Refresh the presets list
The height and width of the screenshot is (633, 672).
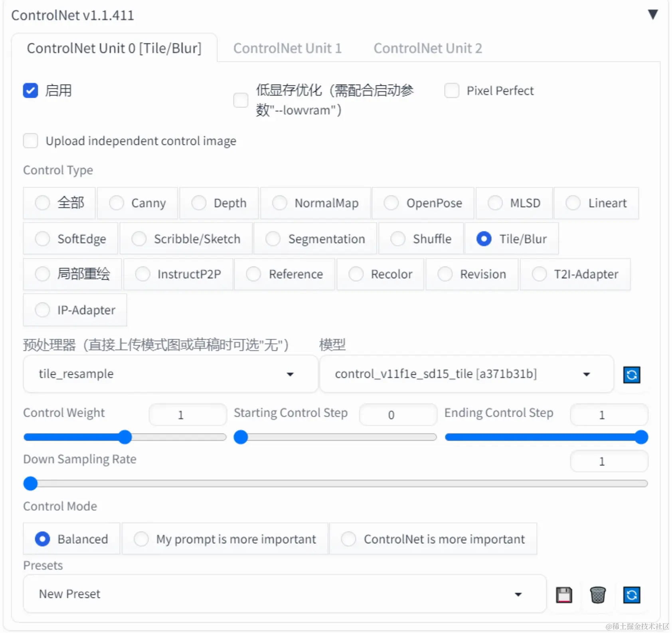632,595
